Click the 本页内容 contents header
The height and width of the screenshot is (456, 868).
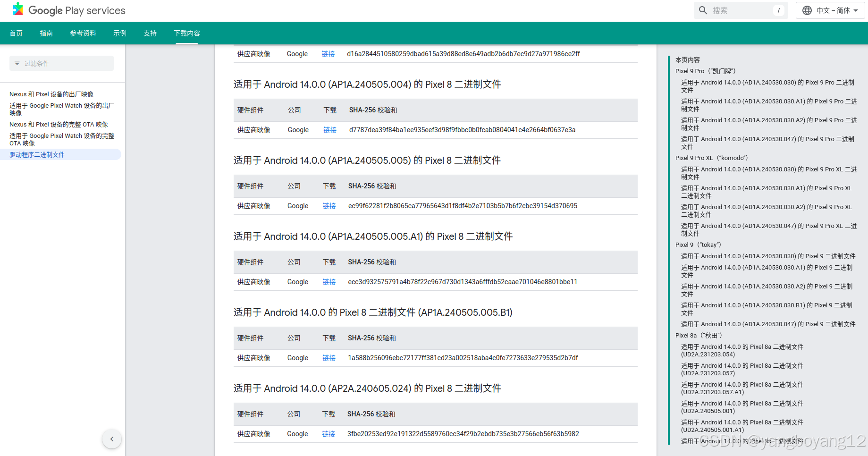688,59
